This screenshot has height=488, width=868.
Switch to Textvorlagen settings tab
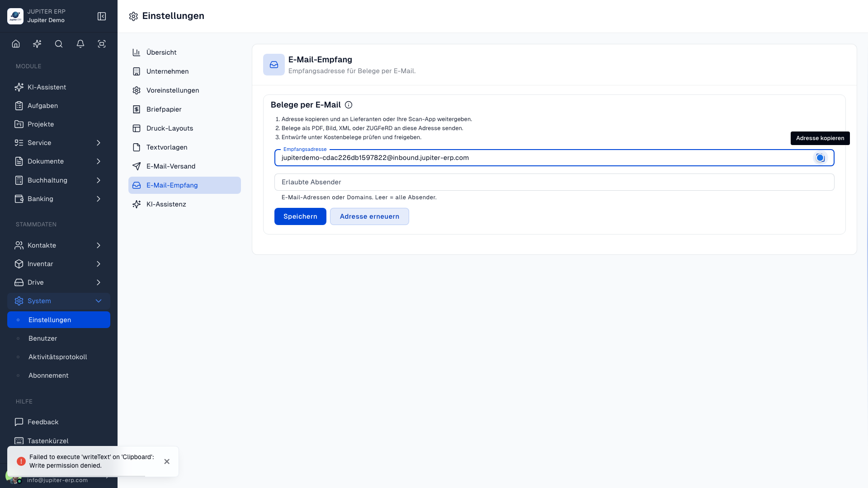pyautogui.click(x=184, y=147)
